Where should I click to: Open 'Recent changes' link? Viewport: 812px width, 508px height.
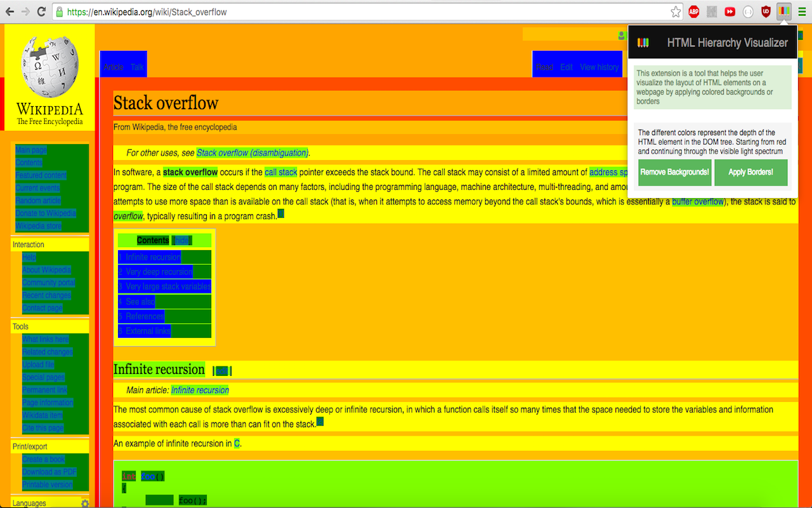click(46, 295)
